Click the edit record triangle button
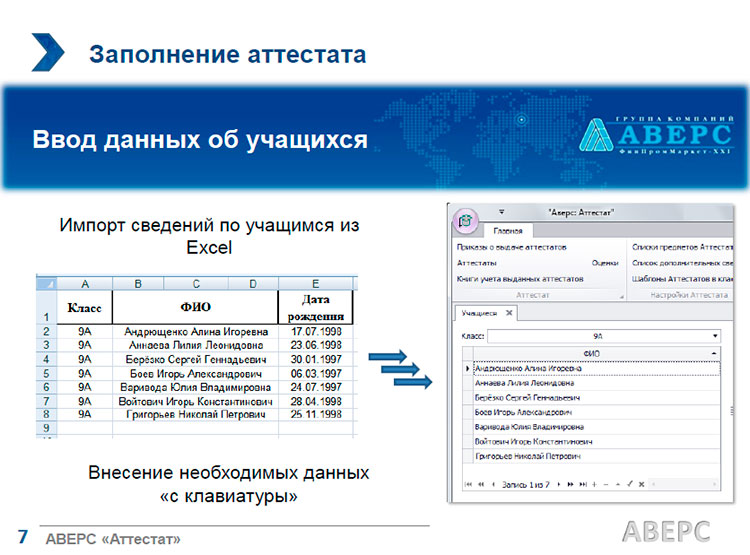The height and width of the screenshot is (555, 750). (x=618, y=485)
